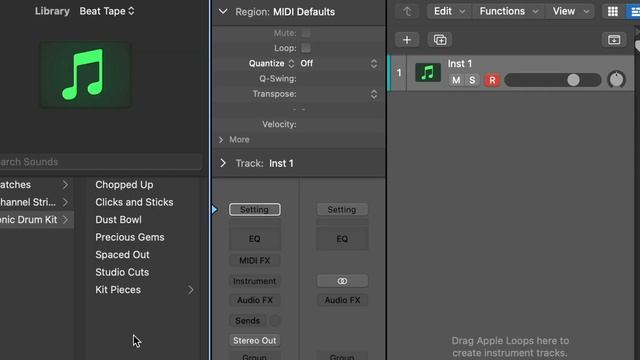Select the Clicks and Sticks patch

coord(134,202)
